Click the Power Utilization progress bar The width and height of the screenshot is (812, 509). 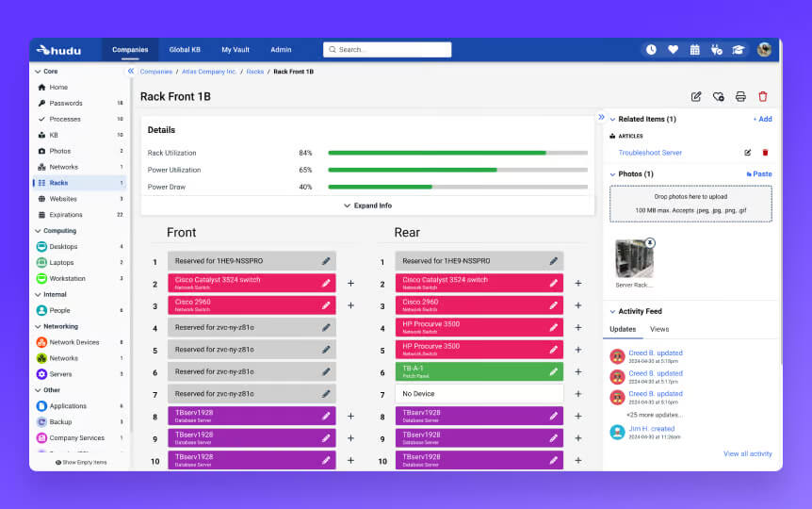click(458, 170)
